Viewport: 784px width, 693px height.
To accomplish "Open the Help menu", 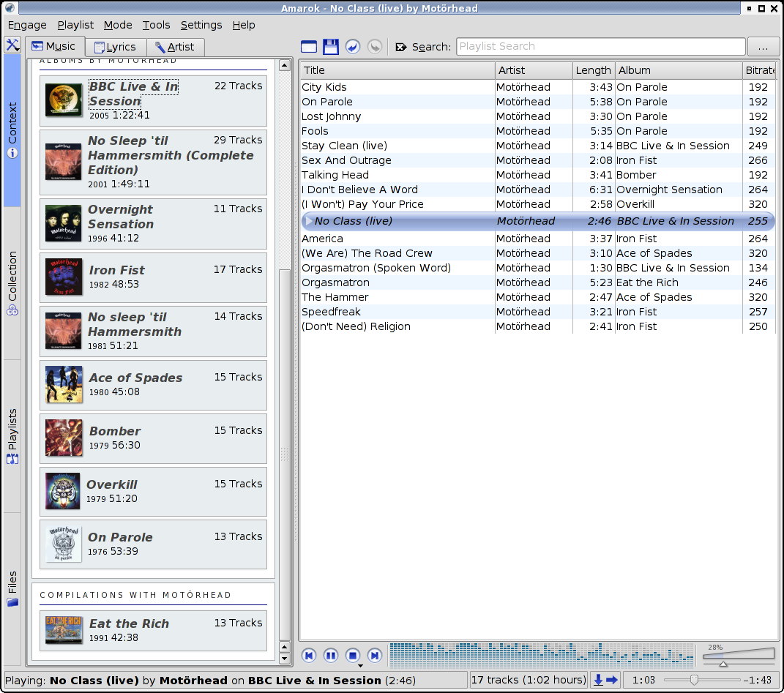I will coord(244,25).
